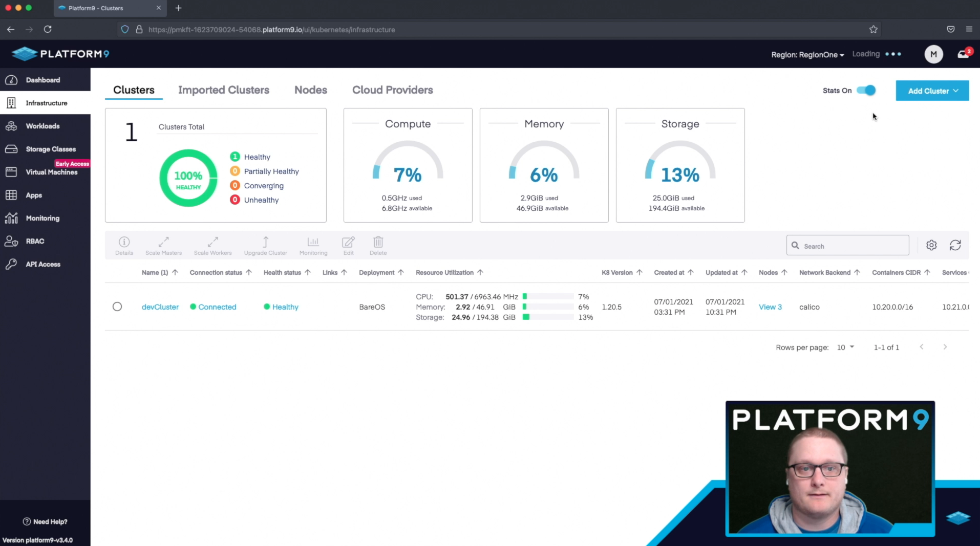Click the CPU utilization bar
The height and width of the screenshot is (546, 980).
[548, 297]
